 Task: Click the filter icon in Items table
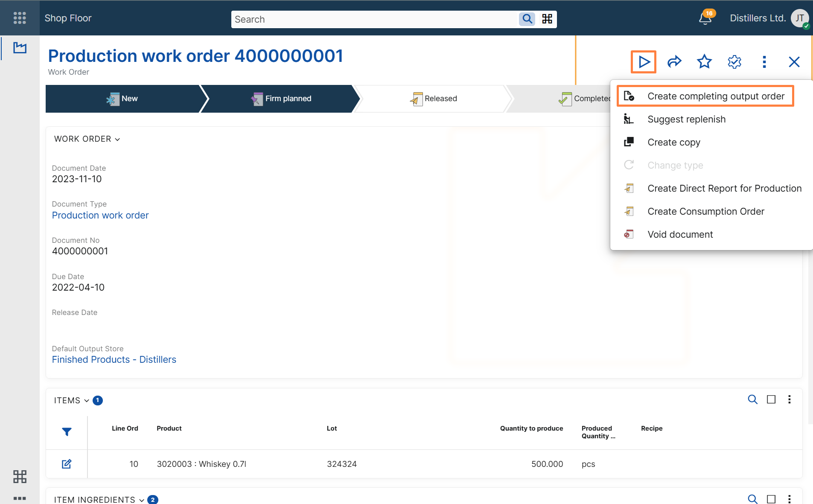pyautogui.click(x=67, y=432)
